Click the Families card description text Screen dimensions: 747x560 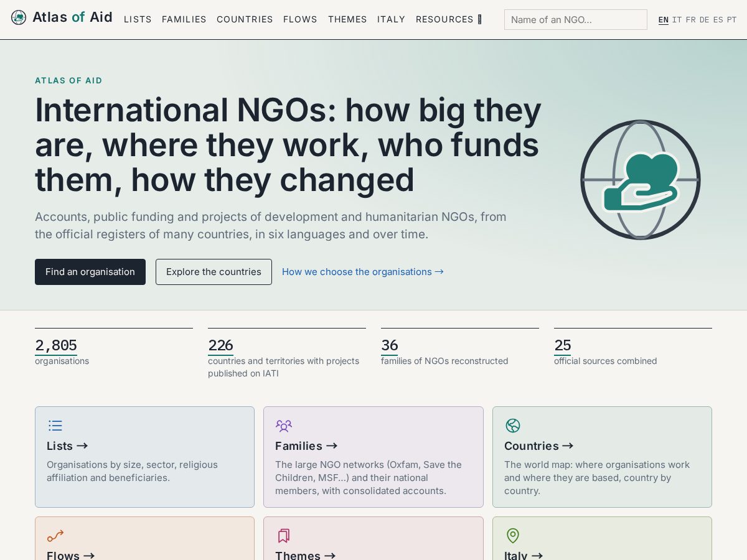(369, 478)
